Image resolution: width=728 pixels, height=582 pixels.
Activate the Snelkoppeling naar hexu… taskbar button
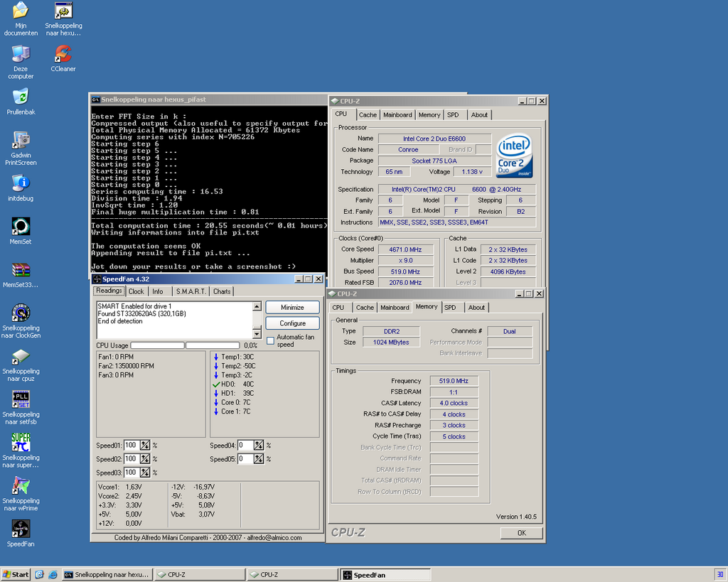click(107, 575)
